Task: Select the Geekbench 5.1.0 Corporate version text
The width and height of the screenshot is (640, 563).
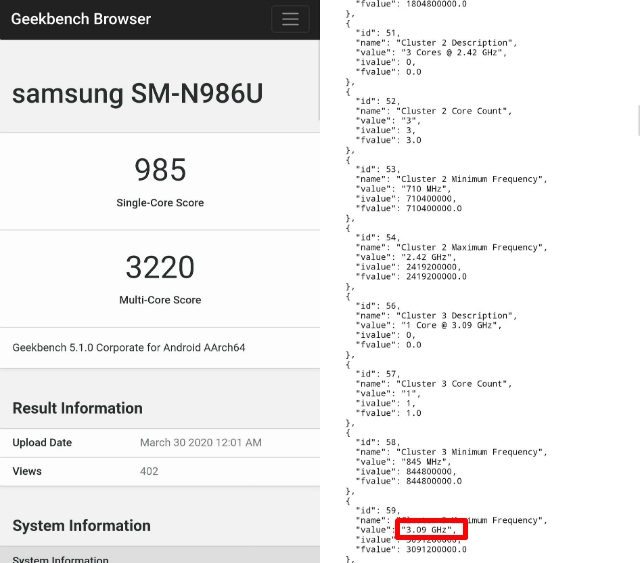Action: [129, 348]
